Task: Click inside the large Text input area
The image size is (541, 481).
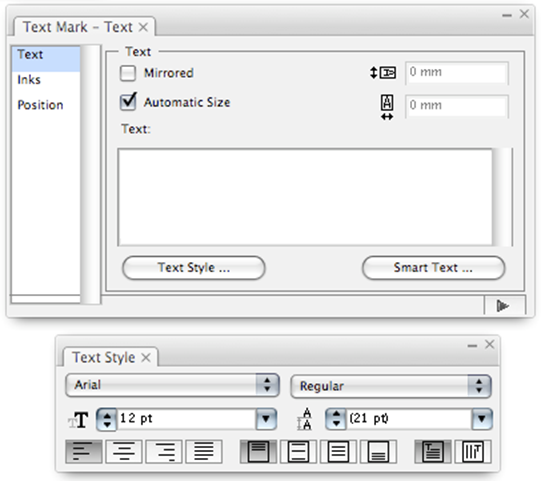Action: click(305, 197)
